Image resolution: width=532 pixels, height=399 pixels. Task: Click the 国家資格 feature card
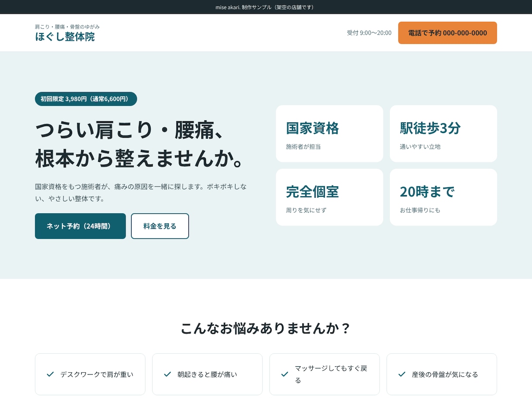[x=330, y=133]
